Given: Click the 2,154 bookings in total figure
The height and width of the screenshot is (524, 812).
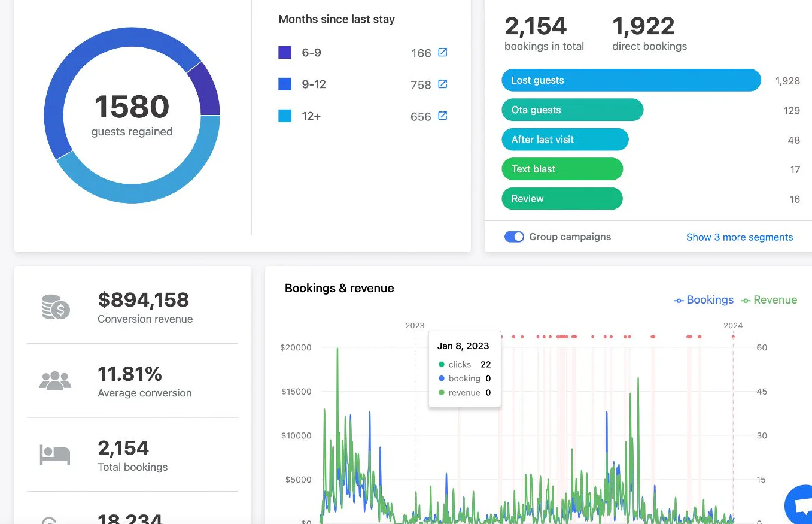Looking at the screenshot, I should pyautogui.click(x=536, y=26).
